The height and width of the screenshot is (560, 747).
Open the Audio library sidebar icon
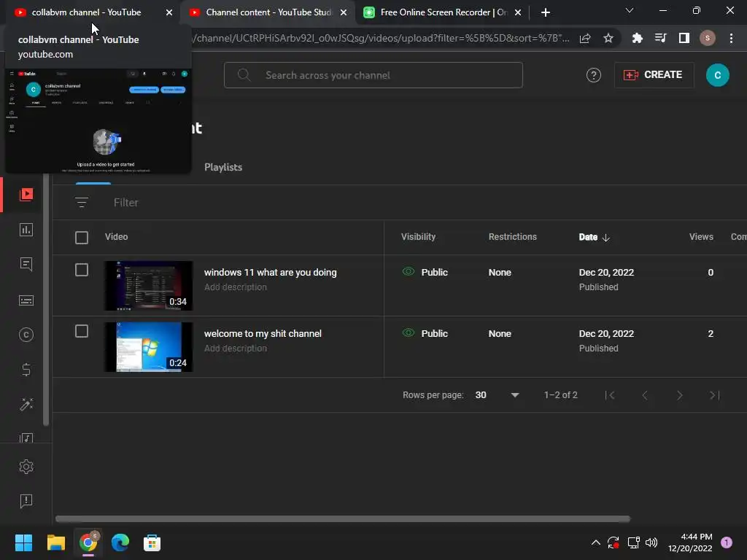pyautogui.click(x=26, y=437)
